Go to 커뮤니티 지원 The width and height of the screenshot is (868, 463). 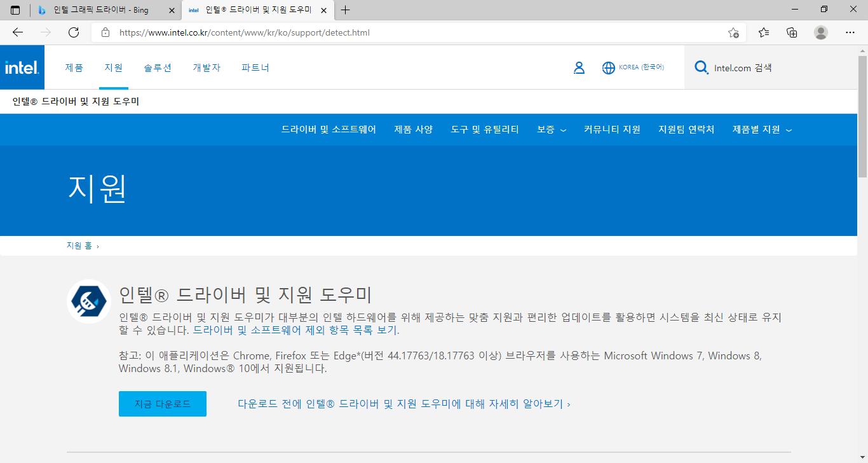point(612,130)
